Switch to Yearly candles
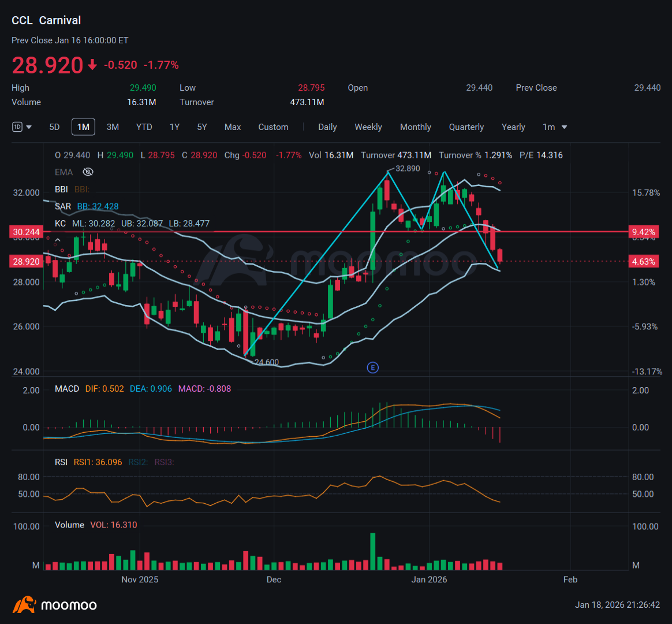Screen dimensions: 672x624 pos(513,127)
